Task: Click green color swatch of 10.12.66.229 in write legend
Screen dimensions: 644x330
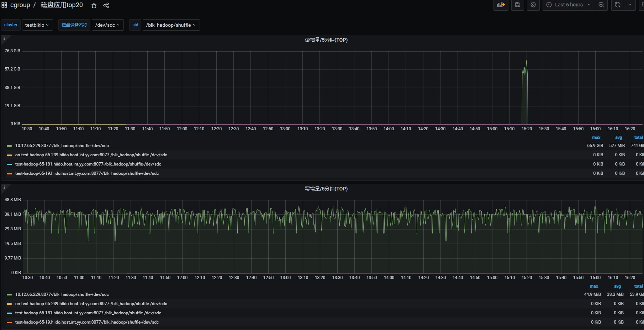Action: click(9, 295)
